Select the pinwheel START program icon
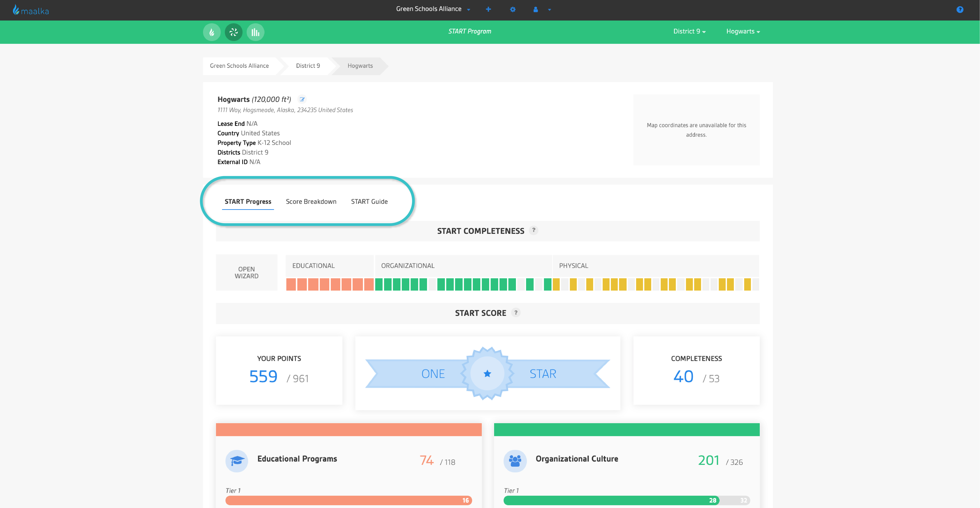Image resolution: width=980 pixels, height=508 pixels. tap(234, 32)
